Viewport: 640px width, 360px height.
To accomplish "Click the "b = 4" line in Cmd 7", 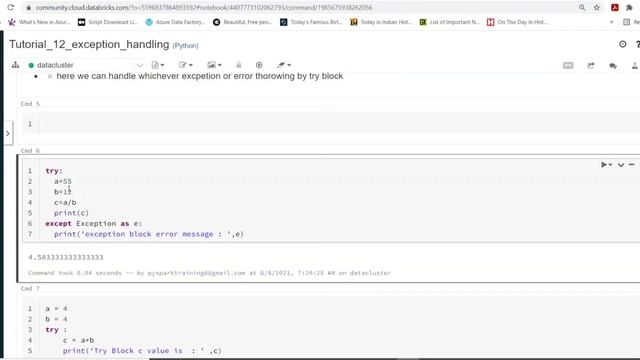I will pyautogui.click(x=56, y=319).
